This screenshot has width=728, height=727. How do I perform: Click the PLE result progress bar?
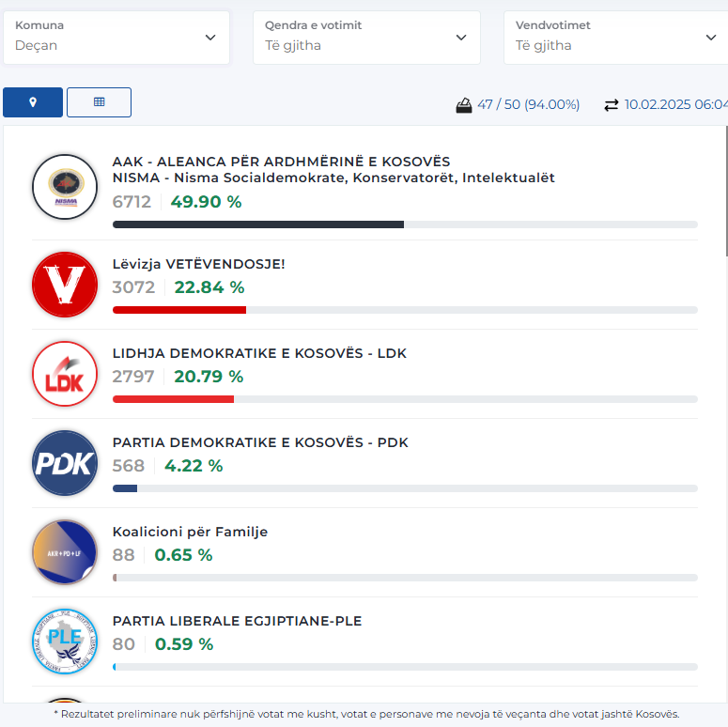pos(405,667)
